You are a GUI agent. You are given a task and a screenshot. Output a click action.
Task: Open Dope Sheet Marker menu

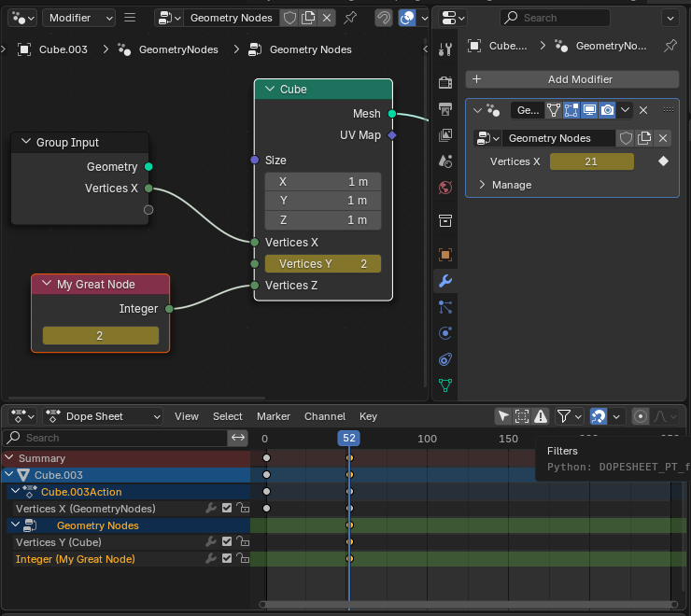coord(274,416)
